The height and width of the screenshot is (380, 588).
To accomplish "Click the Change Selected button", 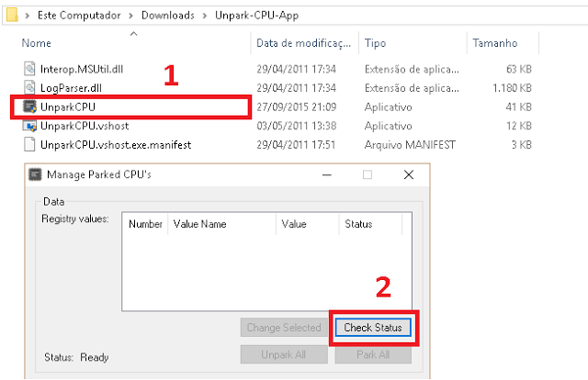I will pyautogui.click(x=284, y=328).
